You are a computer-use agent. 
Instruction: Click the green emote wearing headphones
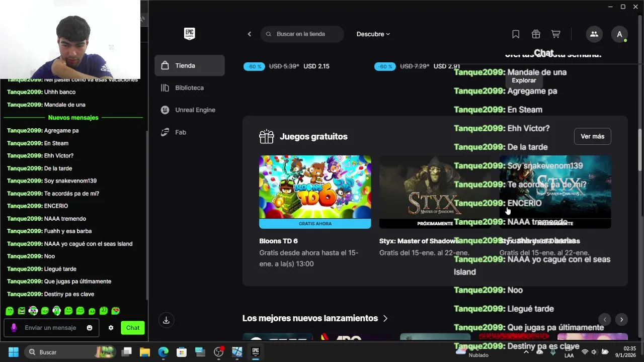(x=56, y=311)
